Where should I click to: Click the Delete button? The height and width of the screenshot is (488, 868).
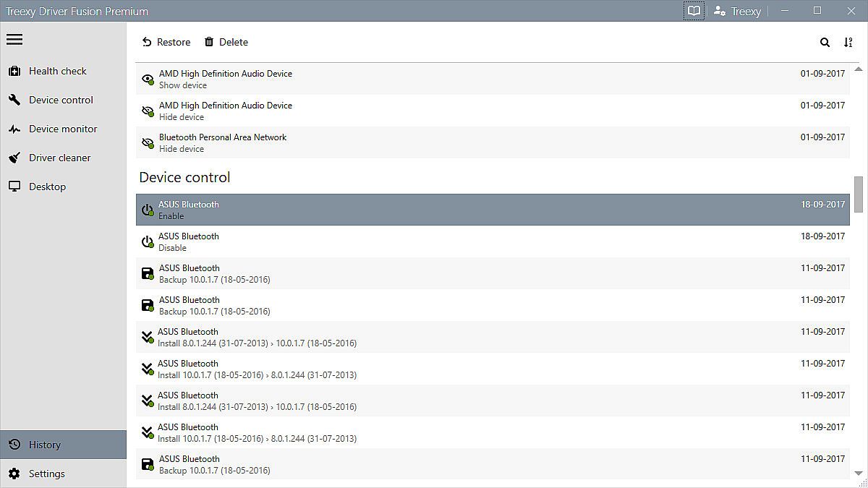[226, 42]
